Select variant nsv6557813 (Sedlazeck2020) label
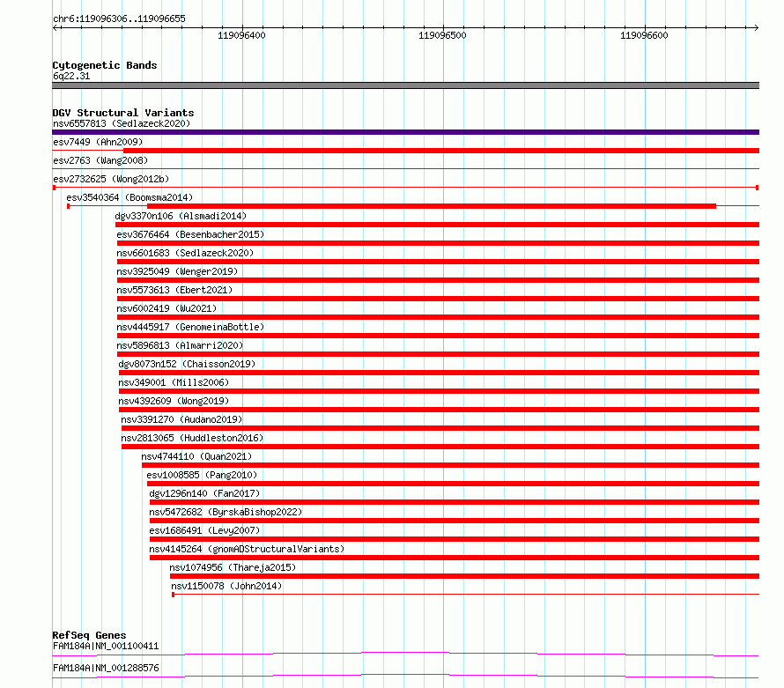The width and height of the screenshot is (784, 688). (x=122, y=123)
